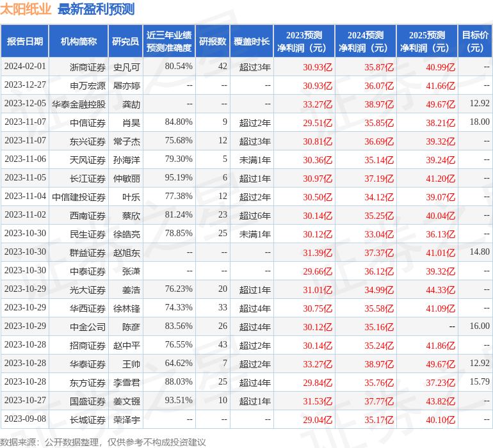Click researcher name 史凡可
The image size is (493, 448).
click(x=127, y=67)
